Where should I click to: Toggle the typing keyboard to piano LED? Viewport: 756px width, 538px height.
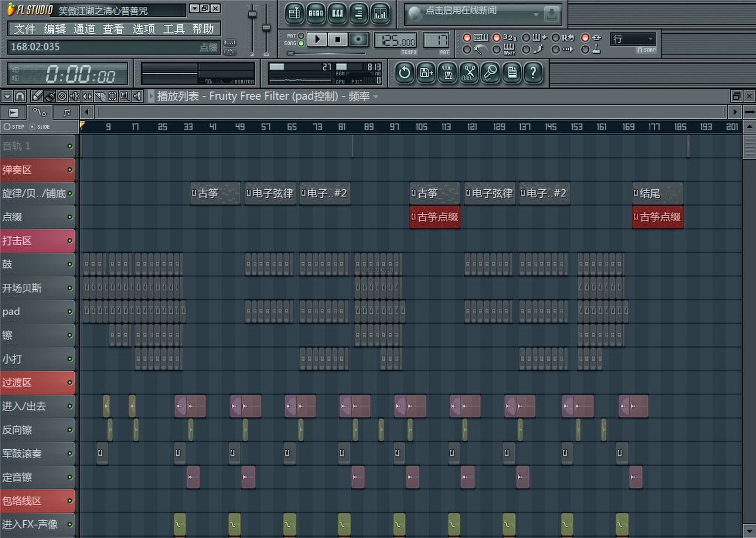(467, 38)
